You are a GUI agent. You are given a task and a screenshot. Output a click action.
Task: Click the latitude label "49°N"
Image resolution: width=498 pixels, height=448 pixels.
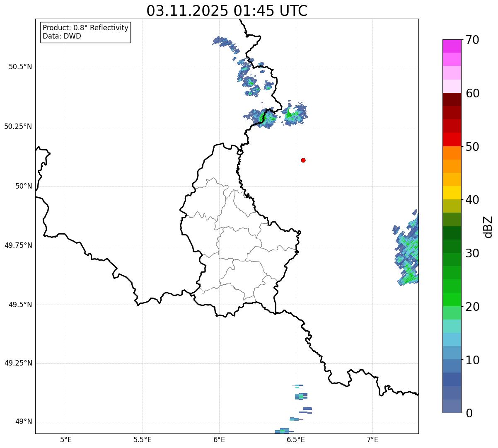pos(24,422)
